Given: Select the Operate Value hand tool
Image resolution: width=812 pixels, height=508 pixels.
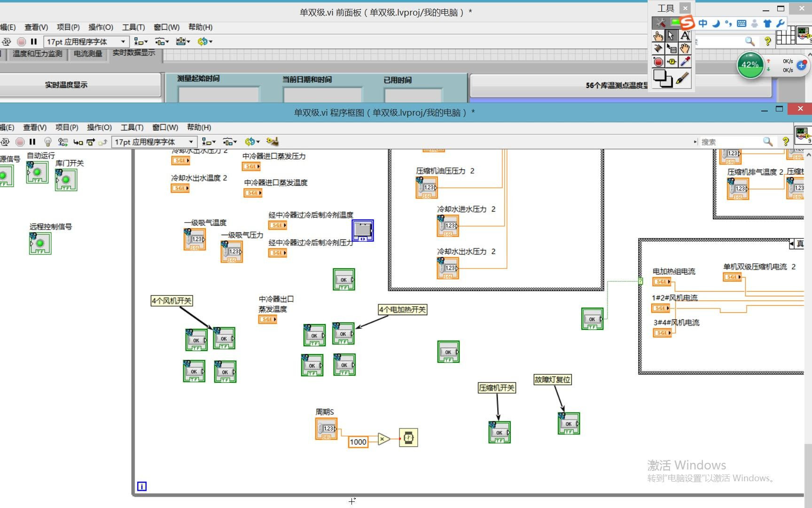Looking at the screenshot, I should click(x=658, y=36).
